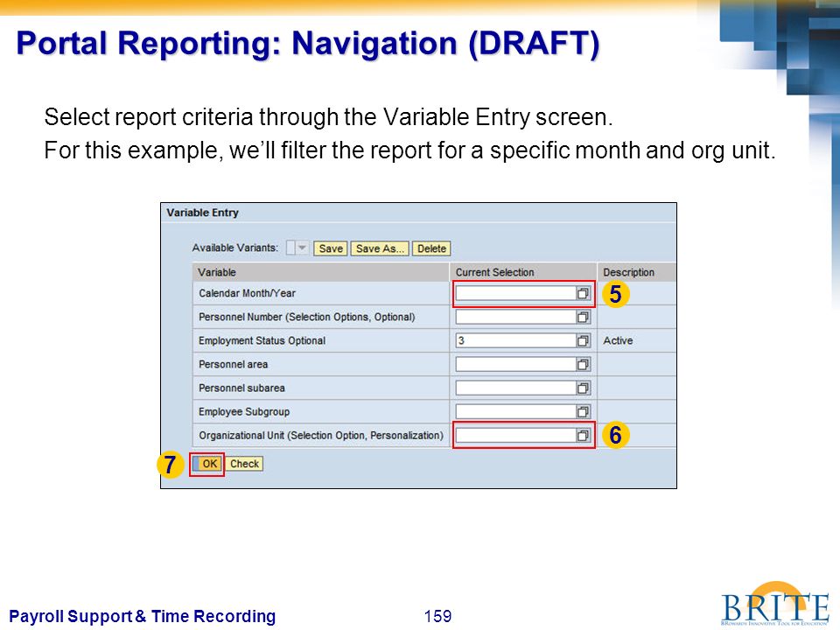Select the 'Organizational Unit (Selection Option, Personalization)' label

(x=321, y=436)
